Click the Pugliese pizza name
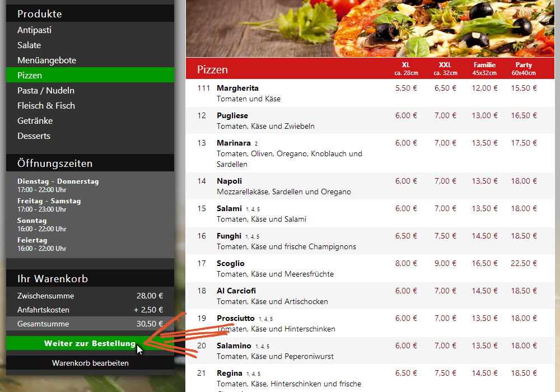 click(x=232, y=116)
